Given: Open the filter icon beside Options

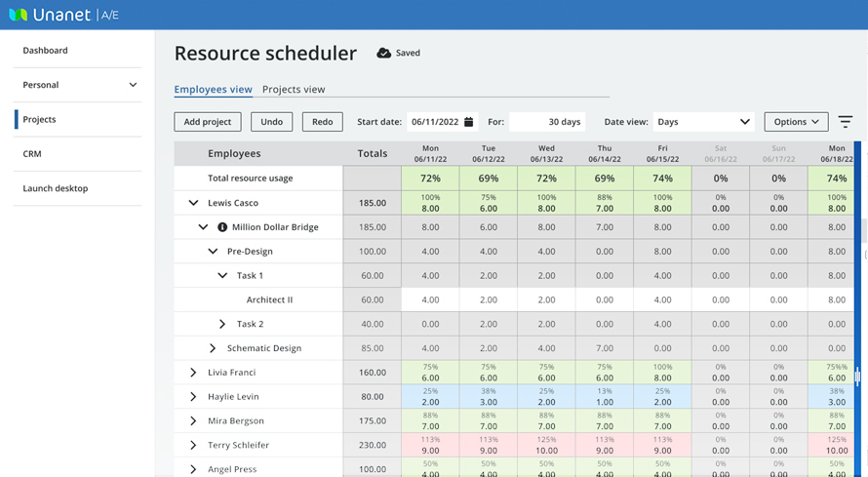Looking at the screenshot, I should click(x=845, y=122).
